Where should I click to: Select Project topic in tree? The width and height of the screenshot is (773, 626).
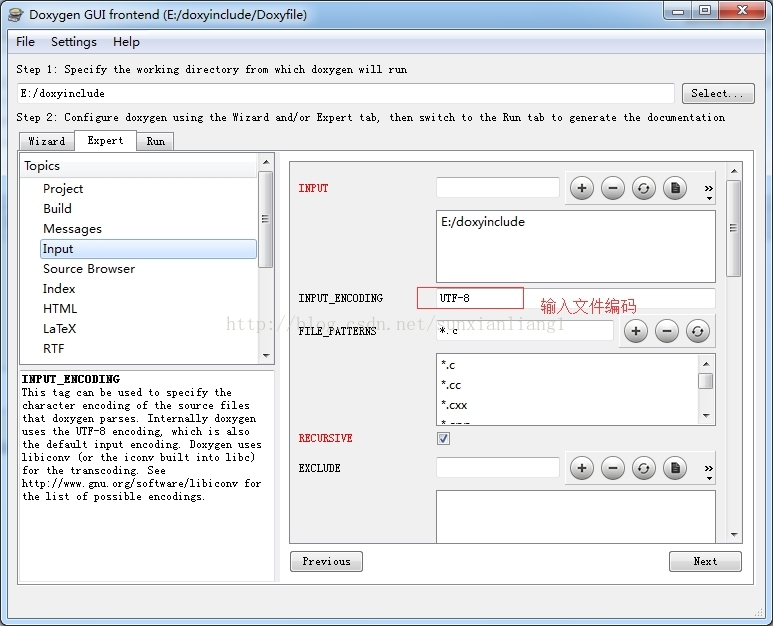[63, 189]
